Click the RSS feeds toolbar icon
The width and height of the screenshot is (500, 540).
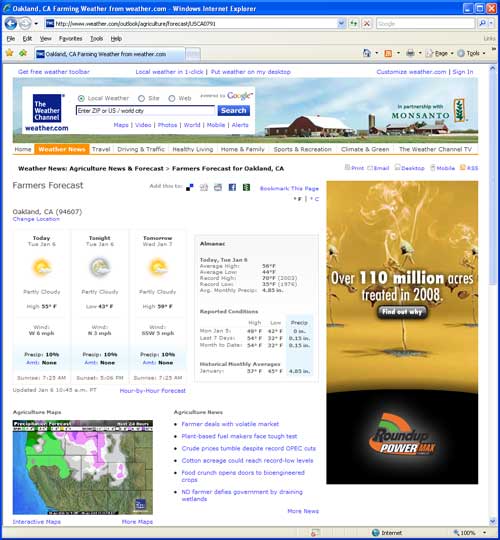pos(388,53)
